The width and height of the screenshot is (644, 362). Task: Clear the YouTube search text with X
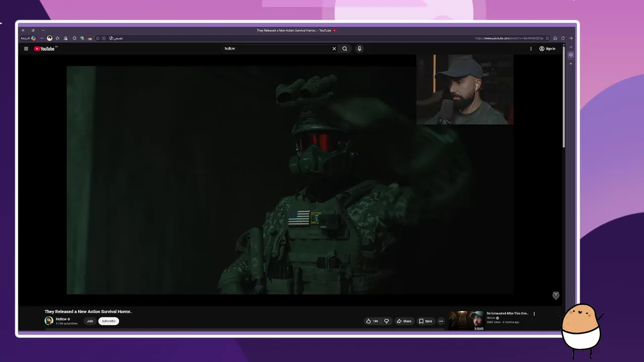[334, 49]
